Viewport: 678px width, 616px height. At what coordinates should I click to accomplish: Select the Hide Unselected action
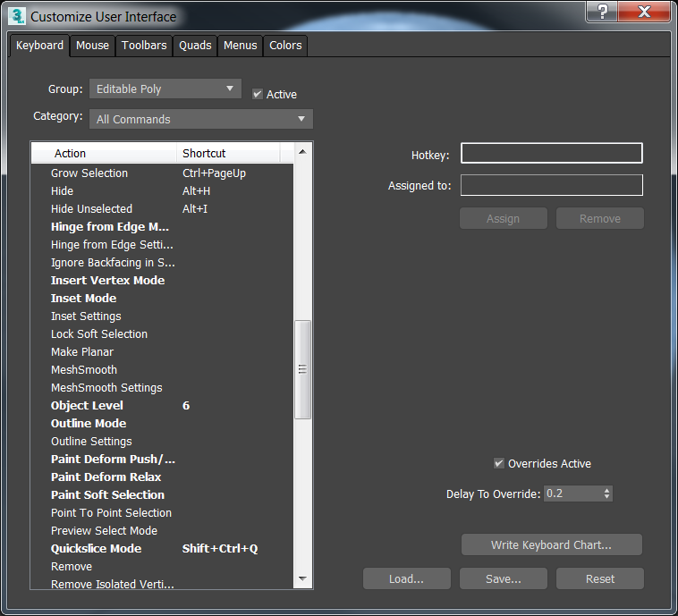(91, 209)
